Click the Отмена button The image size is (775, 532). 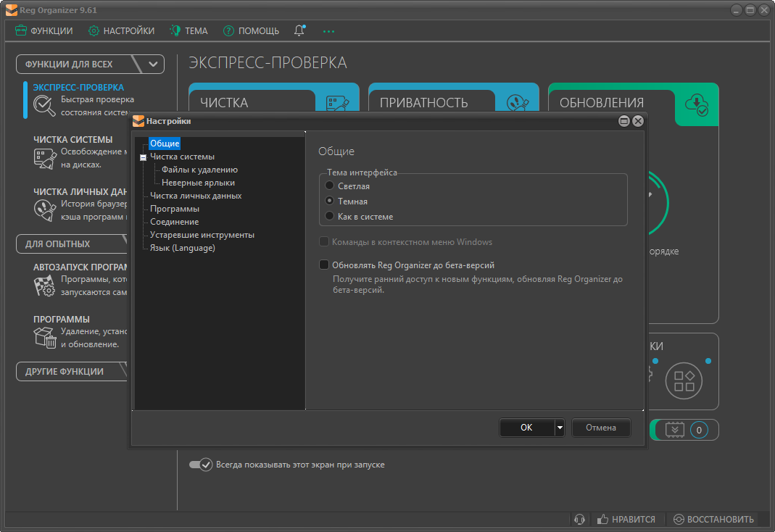tap(601, 428)
